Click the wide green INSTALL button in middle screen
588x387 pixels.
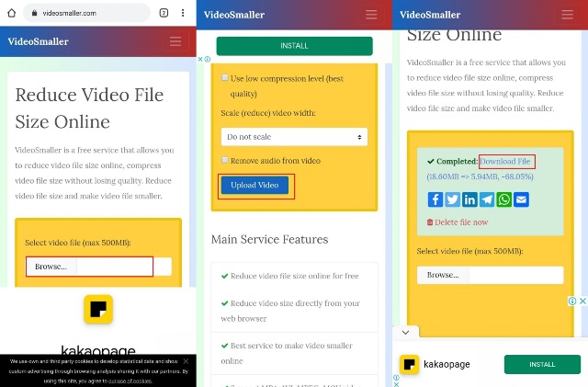coord(294,46)
